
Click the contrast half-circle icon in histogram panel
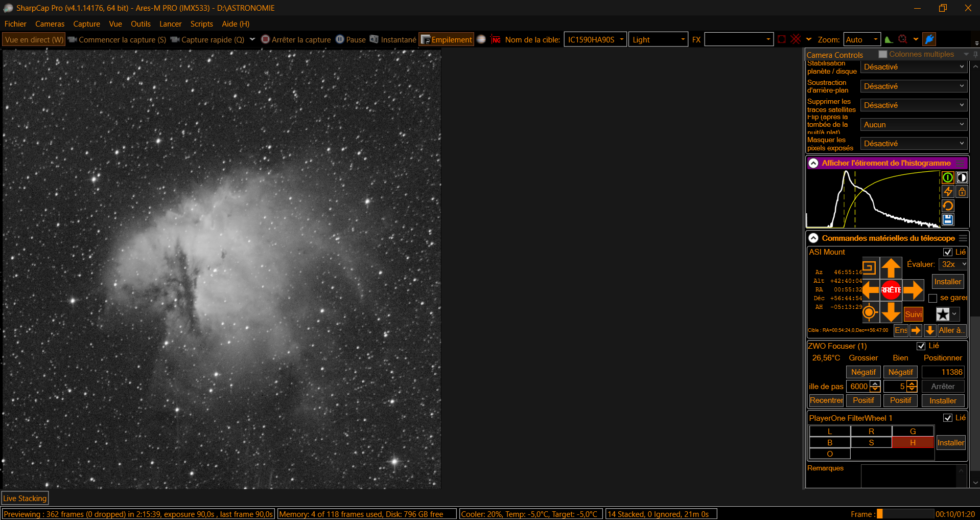962,177
